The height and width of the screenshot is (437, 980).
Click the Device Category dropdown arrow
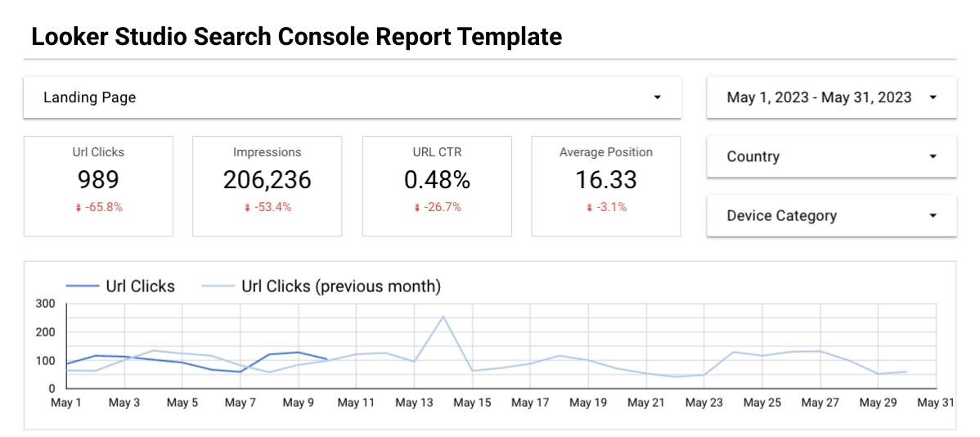coord(933,216)
